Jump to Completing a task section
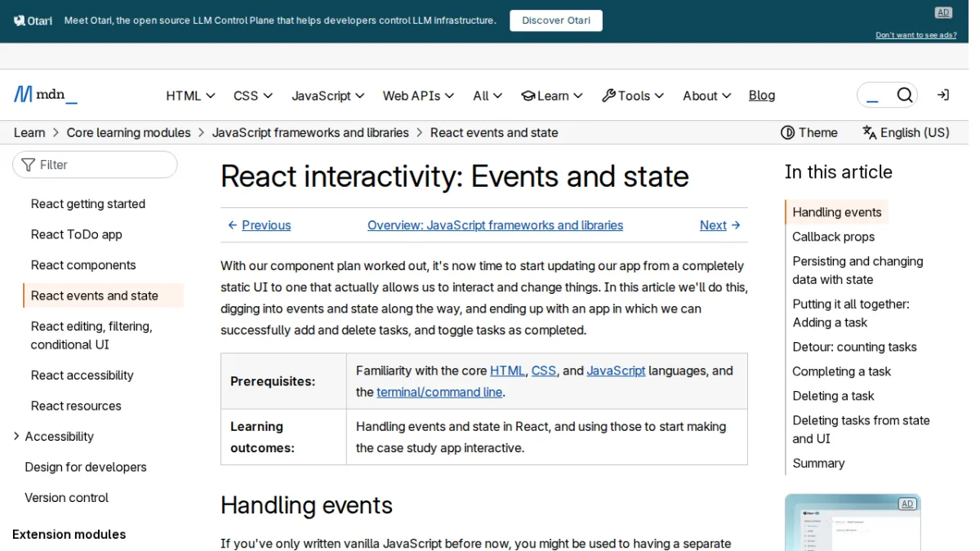 (x=841, y=371)
